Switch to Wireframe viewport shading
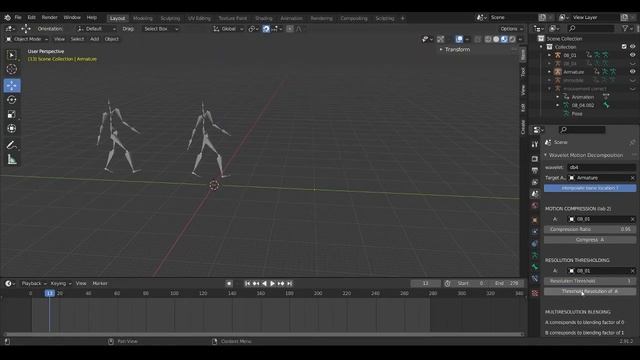 click(488, 39)
